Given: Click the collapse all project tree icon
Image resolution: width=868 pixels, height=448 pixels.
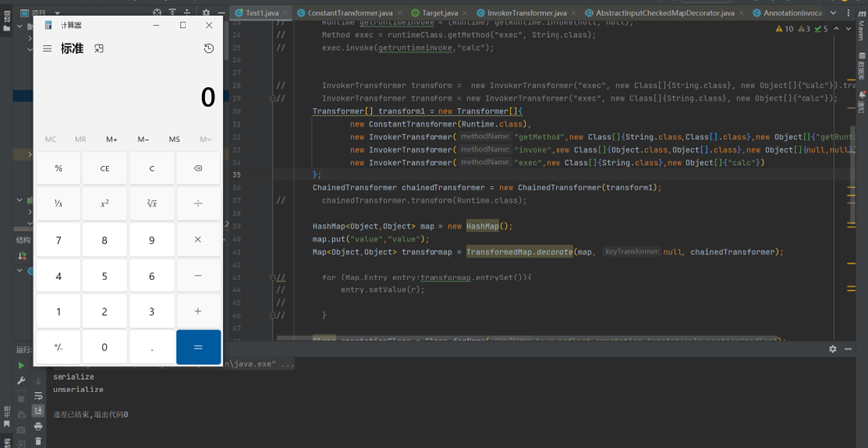Looking at the screenshot, I should point(187,12).
